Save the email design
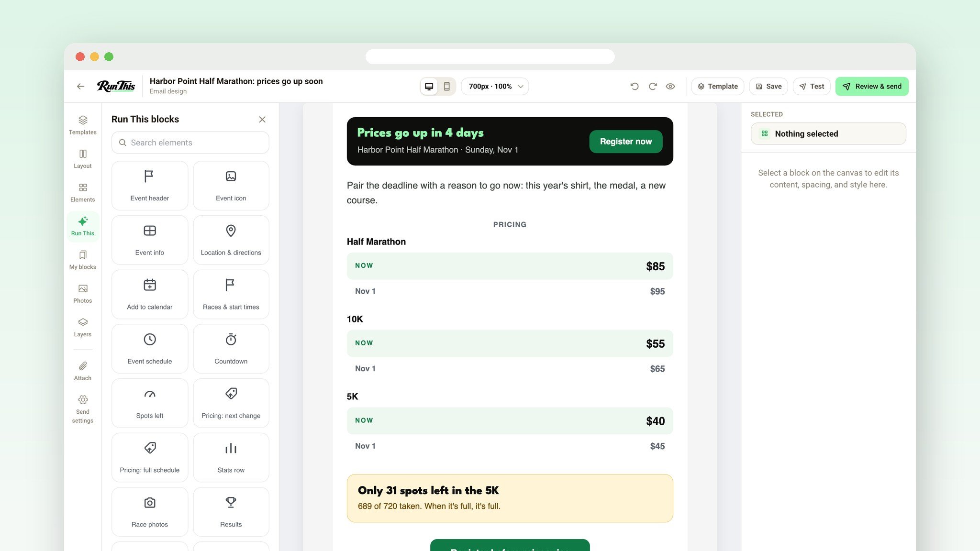980x551 pixels. point(768,87)
